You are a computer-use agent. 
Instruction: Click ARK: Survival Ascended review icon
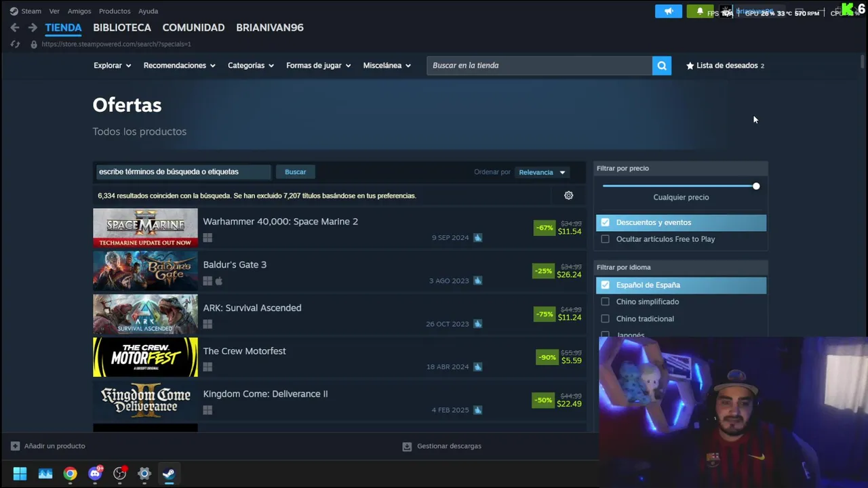point(477,324)
